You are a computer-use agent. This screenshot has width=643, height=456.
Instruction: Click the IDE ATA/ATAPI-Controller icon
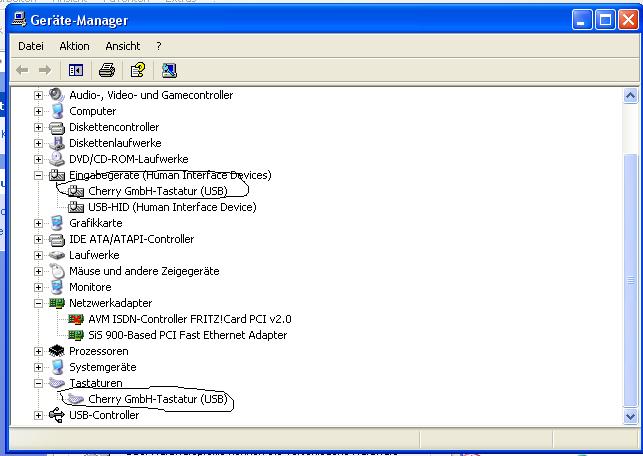tap(57, 239)
